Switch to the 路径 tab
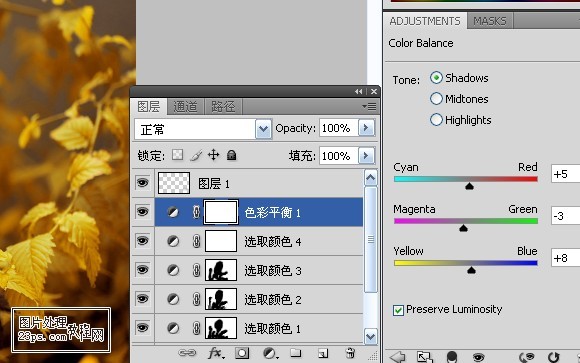 223,107
